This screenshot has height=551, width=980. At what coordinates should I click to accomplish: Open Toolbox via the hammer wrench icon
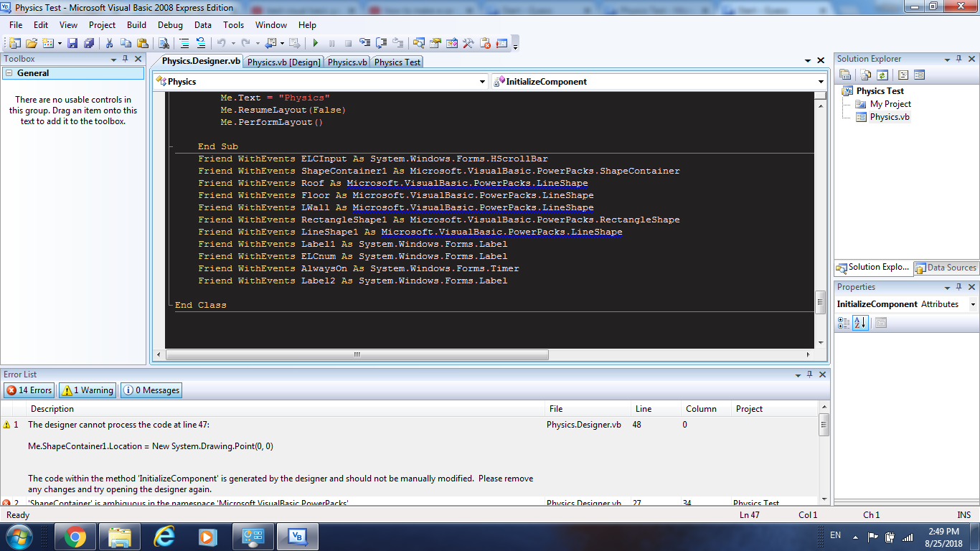point(468,43)
